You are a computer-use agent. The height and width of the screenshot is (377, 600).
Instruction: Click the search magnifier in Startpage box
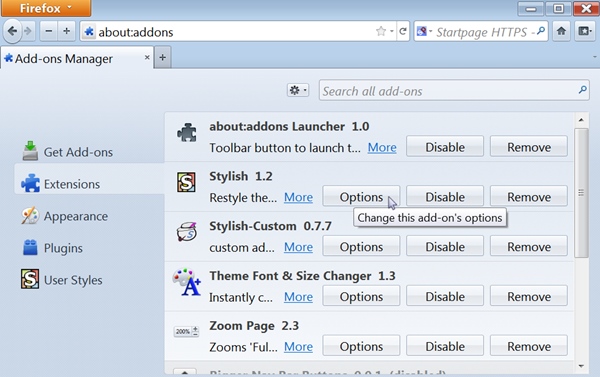(541, 31)
